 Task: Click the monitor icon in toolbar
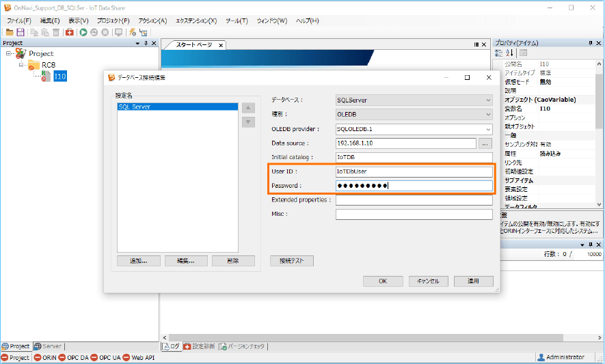118,32
